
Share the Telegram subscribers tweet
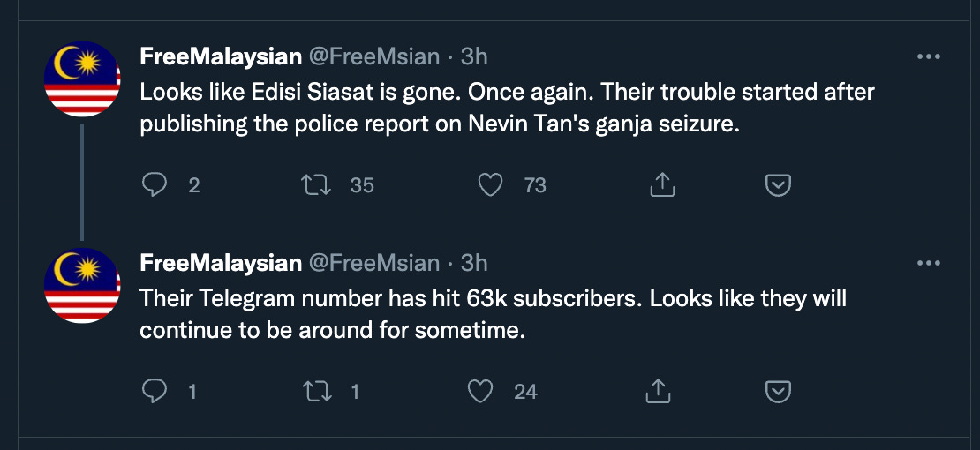tap(656, 391)
